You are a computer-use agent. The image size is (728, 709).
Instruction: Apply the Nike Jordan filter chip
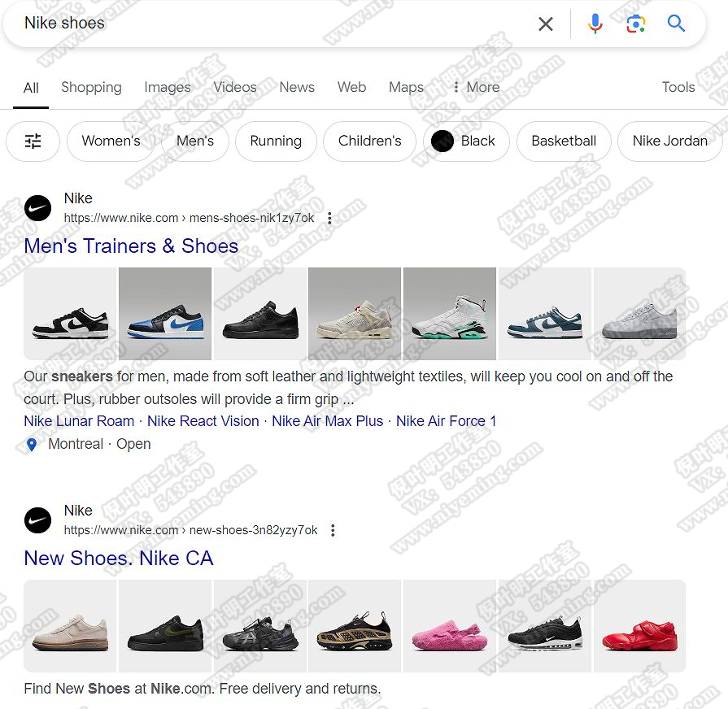click(x=670, y=141)
